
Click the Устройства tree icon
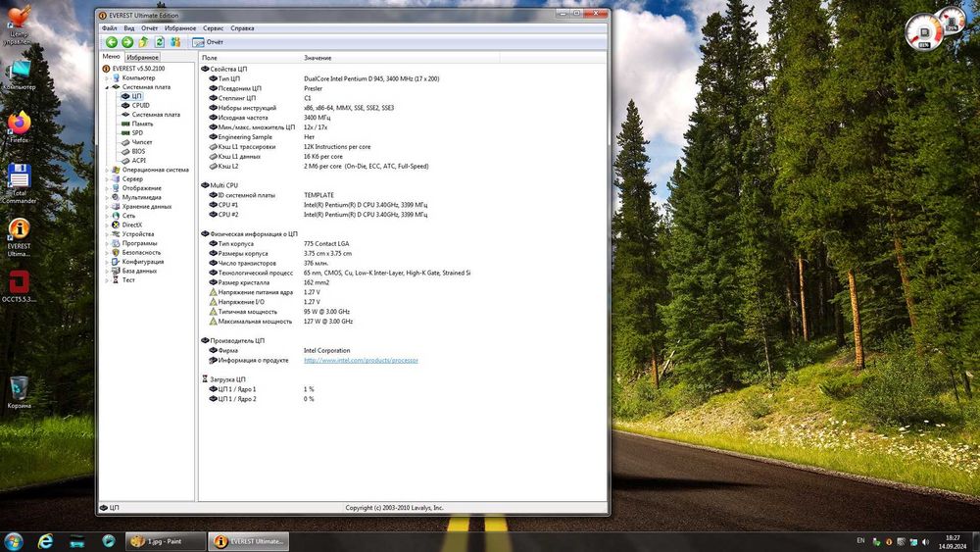(116, 233)
